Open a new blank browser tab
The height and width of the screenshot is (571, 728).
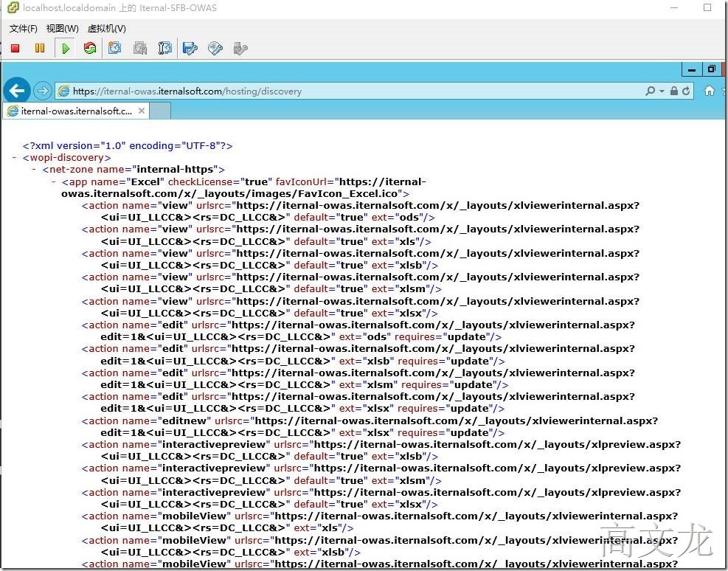pyautogui.click(x=160, y=111)
